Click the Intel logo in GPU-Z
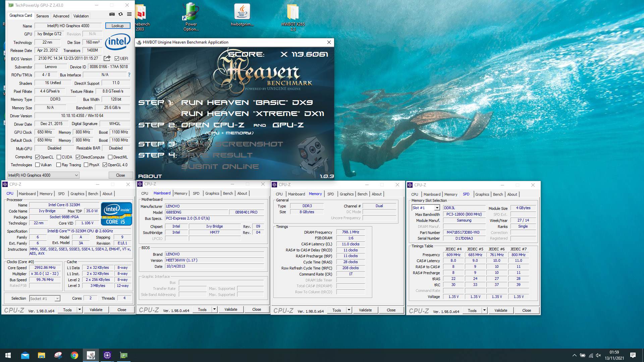This screenshot has width=644, height=362. click(x=117, y=42)
